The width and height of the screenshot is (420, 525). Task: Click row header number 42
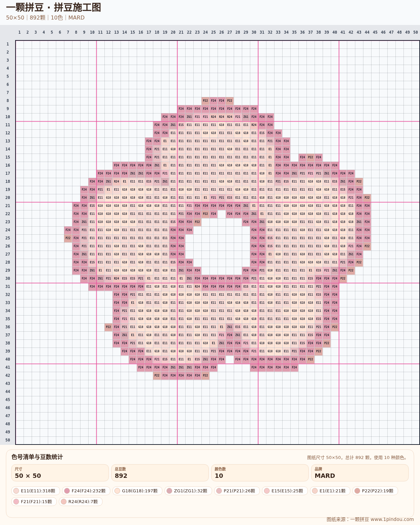pos(8,375)
